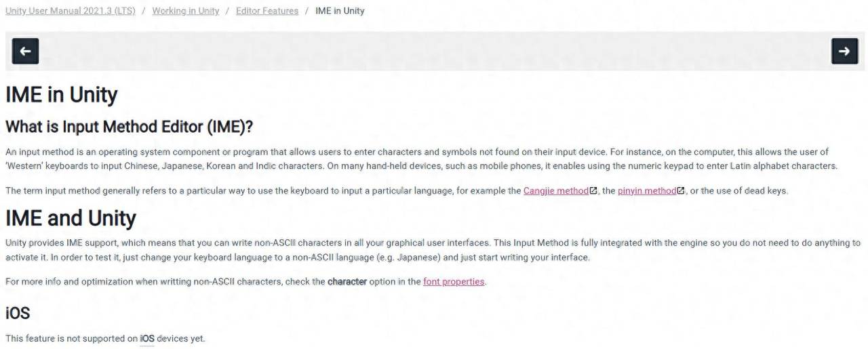This screenshot has height=349, width=868.
Task: Click the dotted-underlined iOS glossary term
Action: (147, 338)
